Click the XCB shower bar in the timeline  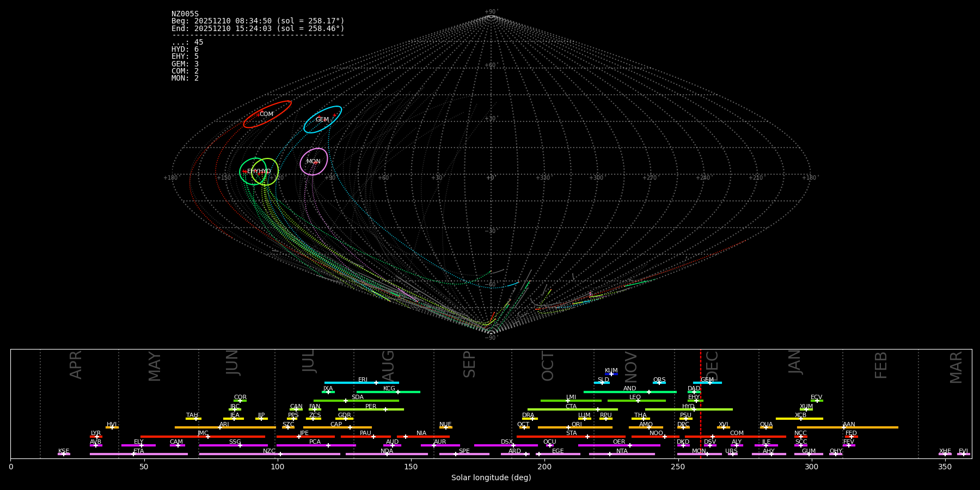coord(799,418)
